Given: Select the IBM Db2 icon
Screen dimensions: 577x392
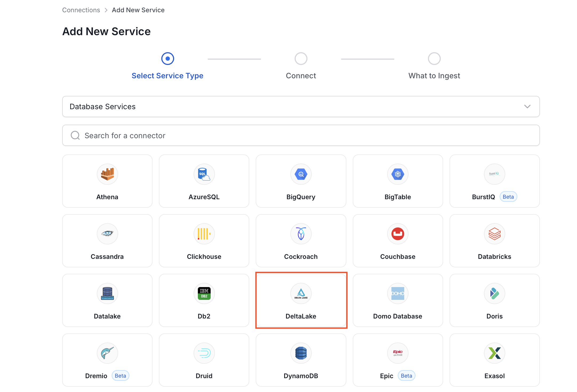Looking at the screenshot, I should coord(204,293).
